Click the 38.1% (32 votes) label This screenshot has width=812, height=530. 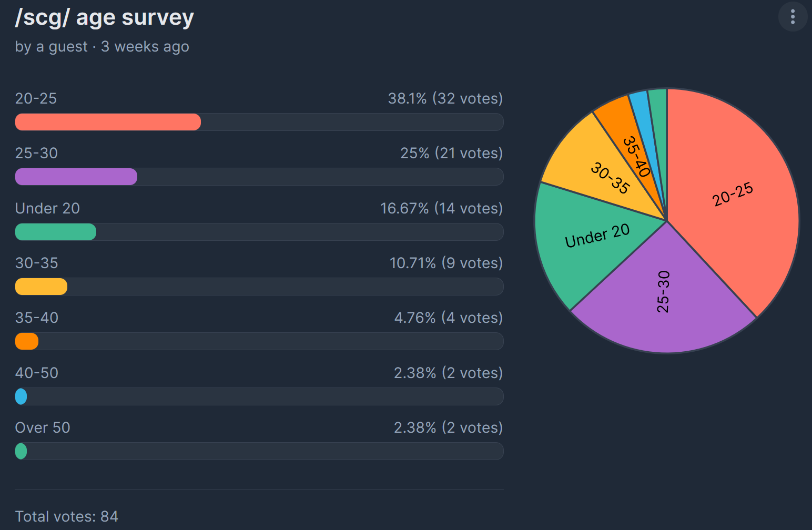click(x=445, y=98)
